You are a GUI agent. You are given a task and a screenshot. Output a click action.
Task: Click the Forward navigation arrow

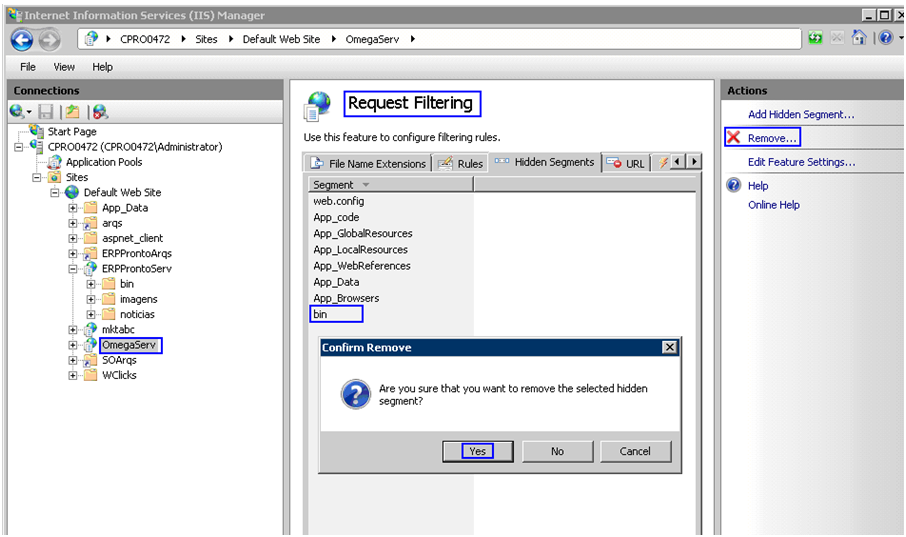(x=49, y=40)
